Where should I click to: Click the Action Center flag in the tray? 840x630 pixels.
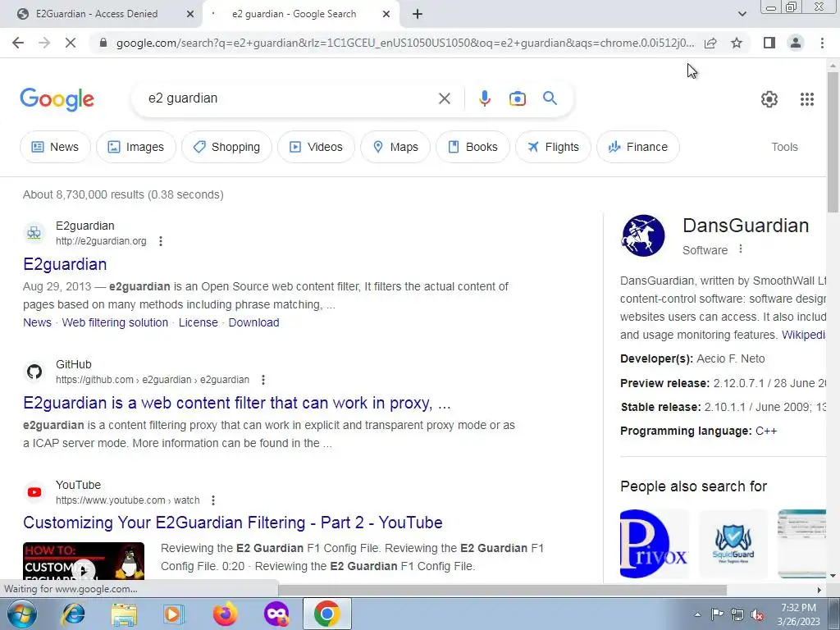point(717,615)
